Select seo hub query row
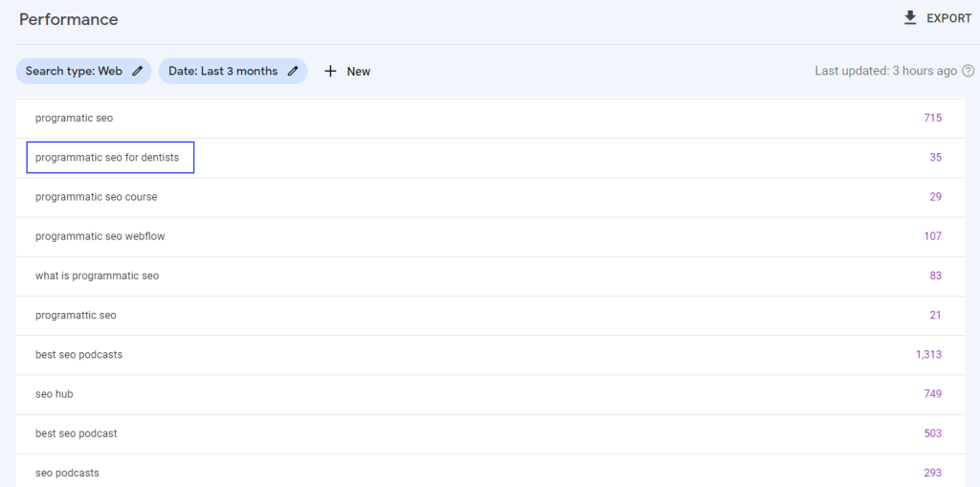 [481, 394]
